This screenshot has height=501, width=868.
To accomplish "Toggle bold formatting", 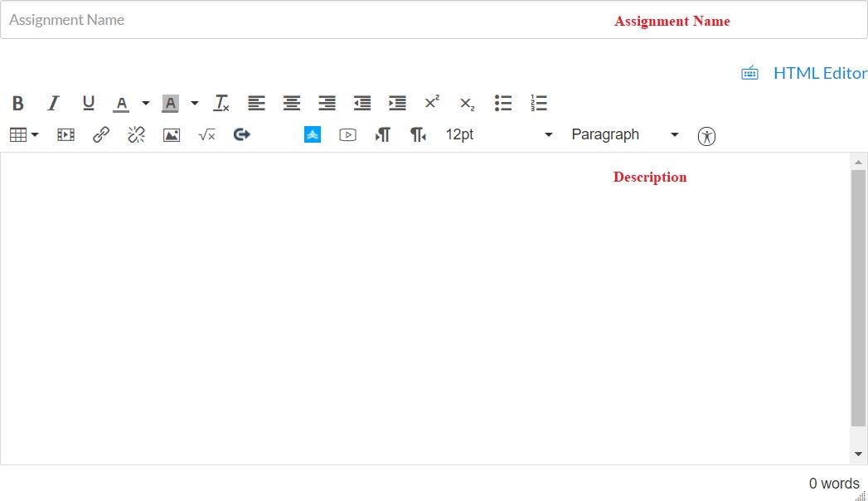I will (17, 103).
